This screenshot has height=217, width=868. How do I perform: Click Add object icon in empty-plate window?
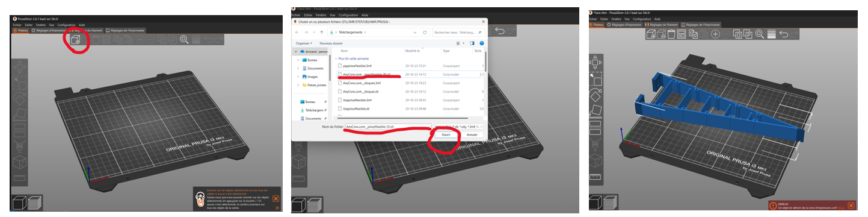(x=76, y=40)
